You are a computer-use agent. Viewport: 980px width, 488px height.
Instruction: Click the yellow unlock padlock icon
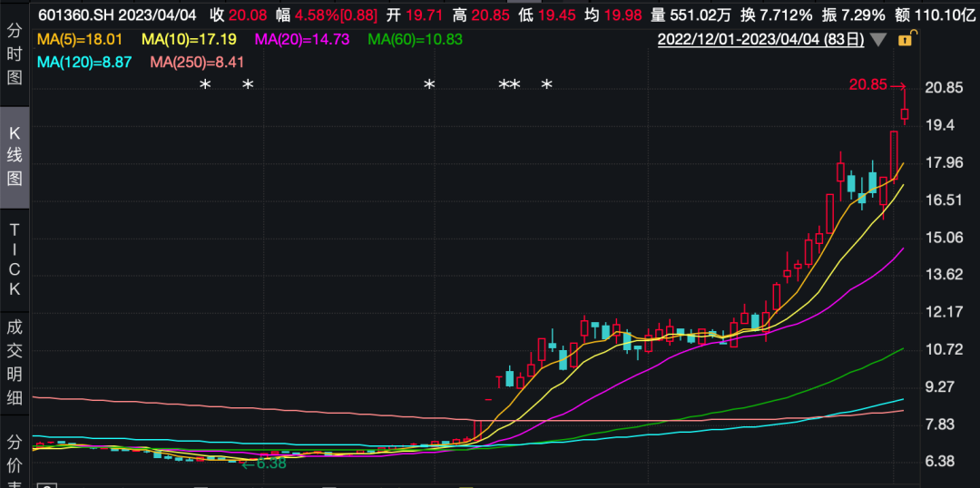coord(905,40)
